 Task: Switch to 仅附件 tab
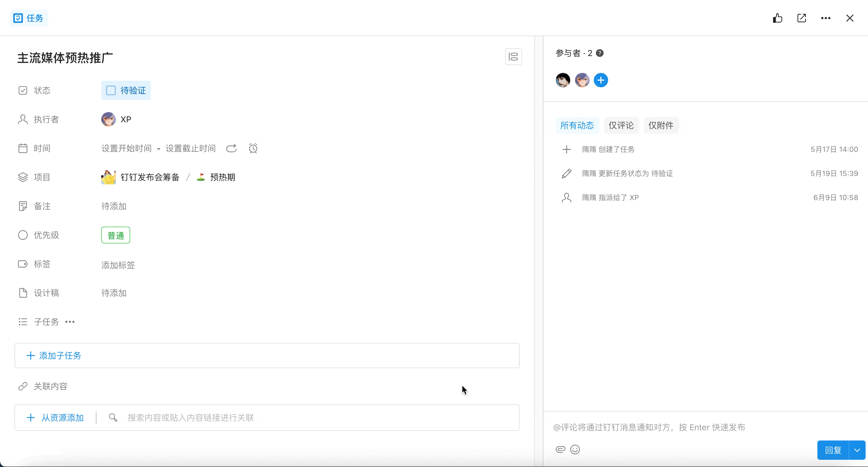click(661, 125)
